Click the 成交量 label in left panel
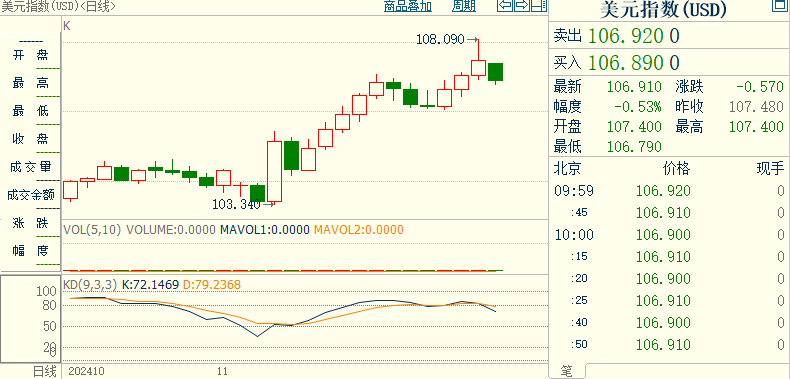Screen dimensions: 790x379 click(x=30, y=167)
